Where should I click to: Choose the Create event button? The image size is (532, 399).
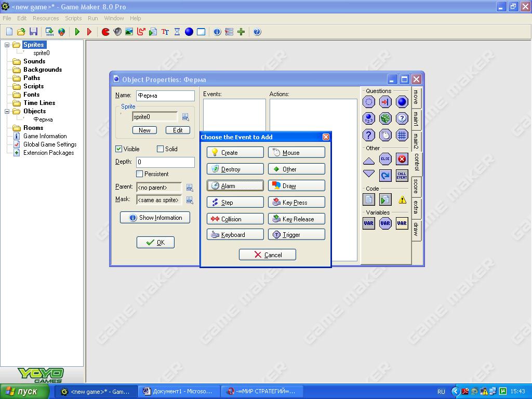point(235,152)
